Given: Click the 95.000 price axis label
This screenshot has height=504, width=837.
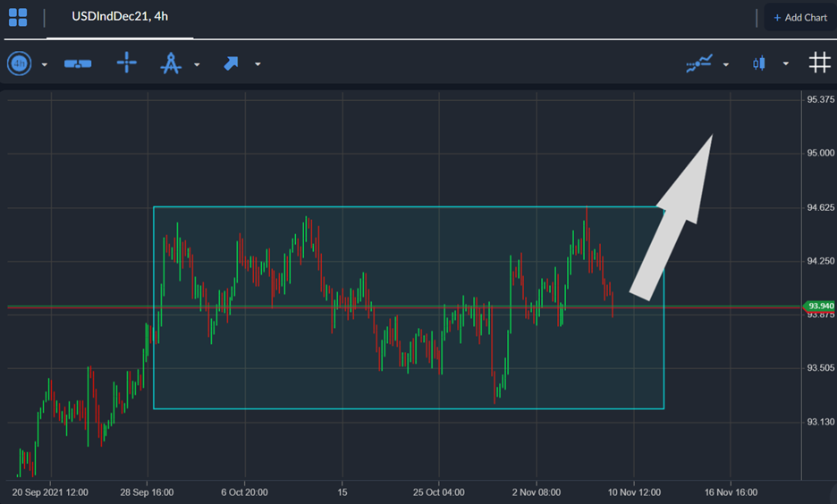Looking at the screenshot, I should (820, 153).
